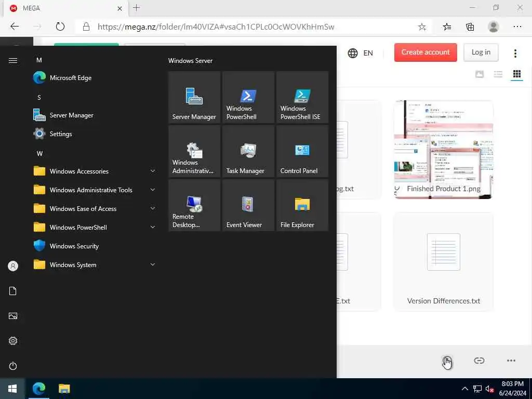The width and height of the screenshot is (532, 399).
Task: Click the MEGA language globe icon
Action: (x=353, y=53)
